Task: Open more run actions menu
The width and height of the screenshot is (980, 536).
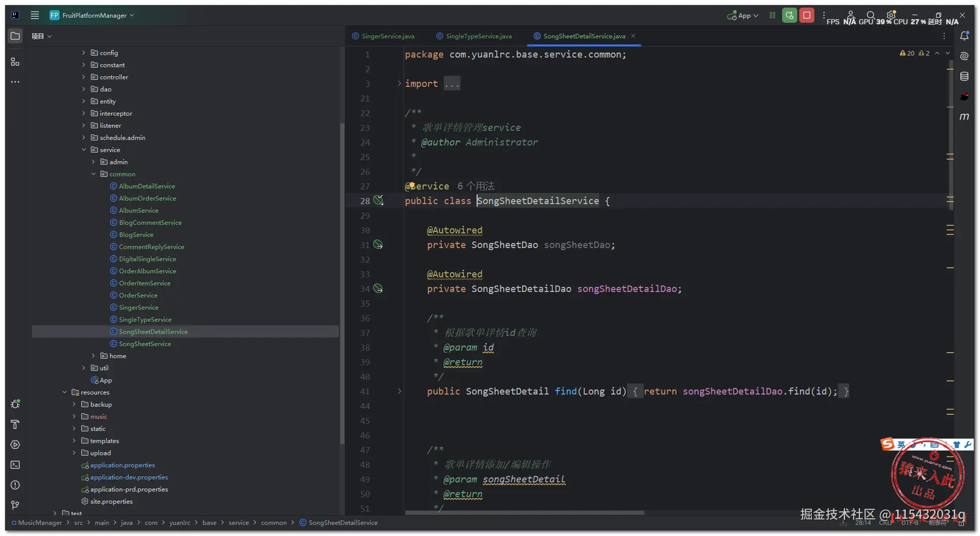Action: click(x=824, y=15)
